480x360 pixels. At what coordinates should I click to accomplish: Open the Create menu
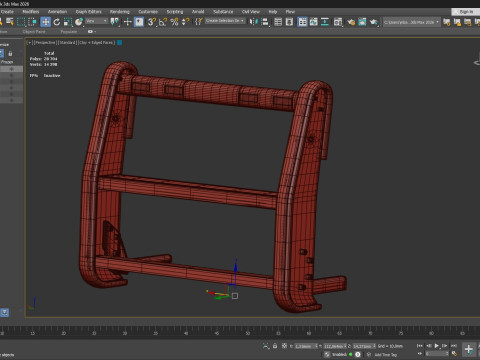tap(7, 12)
